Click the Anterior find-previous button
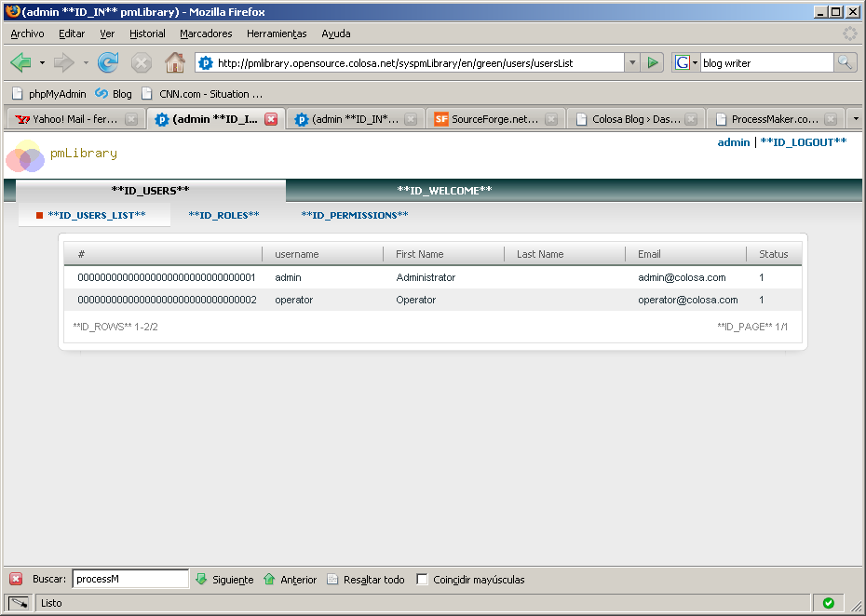This screenshot has height=616, width=866. 290,580
